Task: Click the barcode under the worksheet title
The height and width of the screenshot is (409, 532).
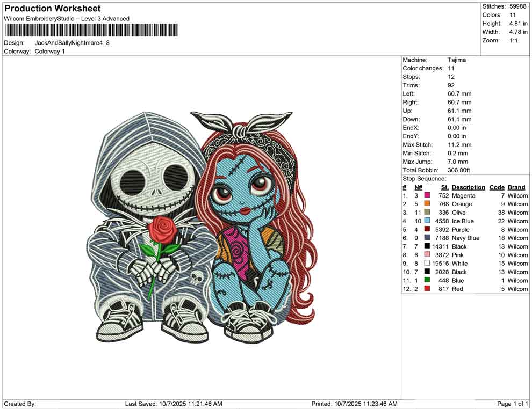Action: (91, 31)
